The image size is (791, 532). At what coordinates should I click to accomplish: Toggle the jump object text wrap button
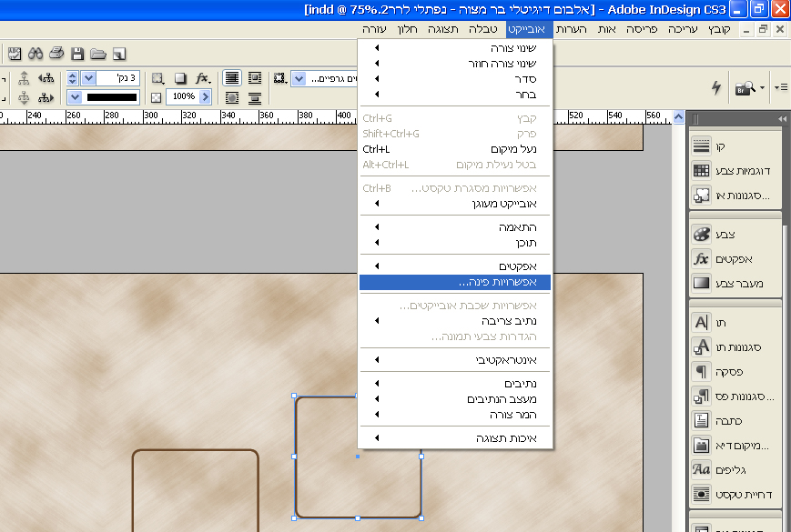255,97
